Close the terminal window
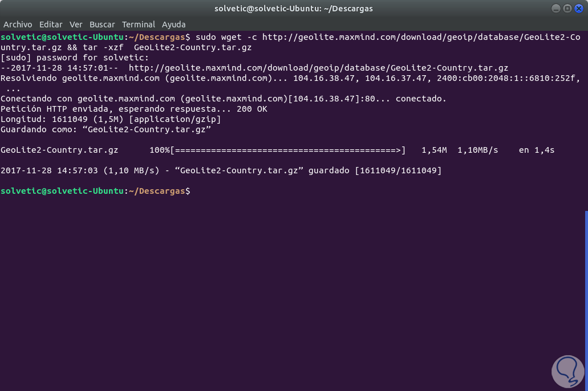Viewport: 588px width, 391px height. (578, 9)
